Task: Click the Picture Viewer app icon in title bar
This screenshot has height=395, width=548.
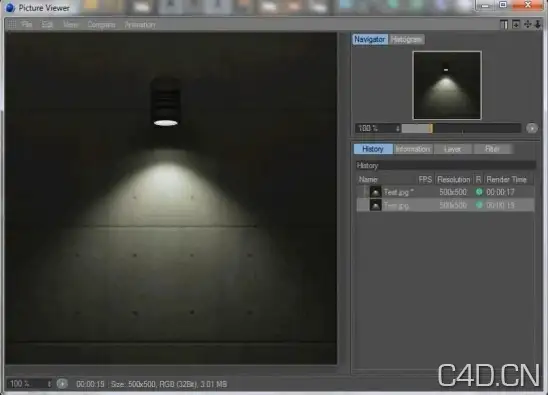Action: [10, 8]
